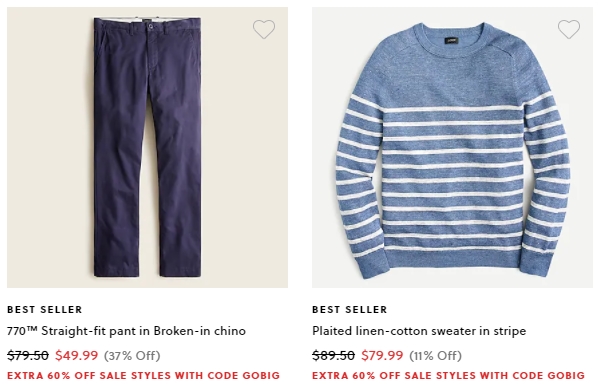Open Plaited linen-cotton sweater in stripe link
The image size is (603, 385).
click(x=419, y=331)
